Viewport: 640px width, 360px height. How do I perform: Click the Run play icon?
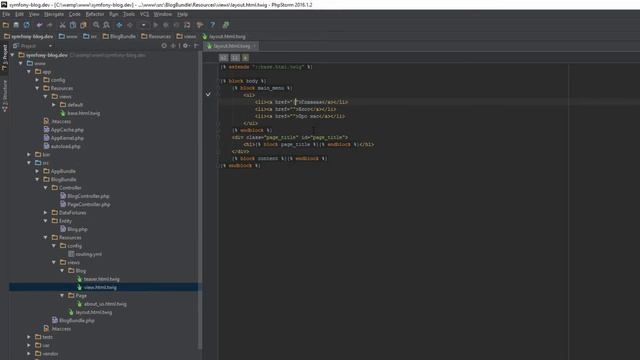coord(155,25)
